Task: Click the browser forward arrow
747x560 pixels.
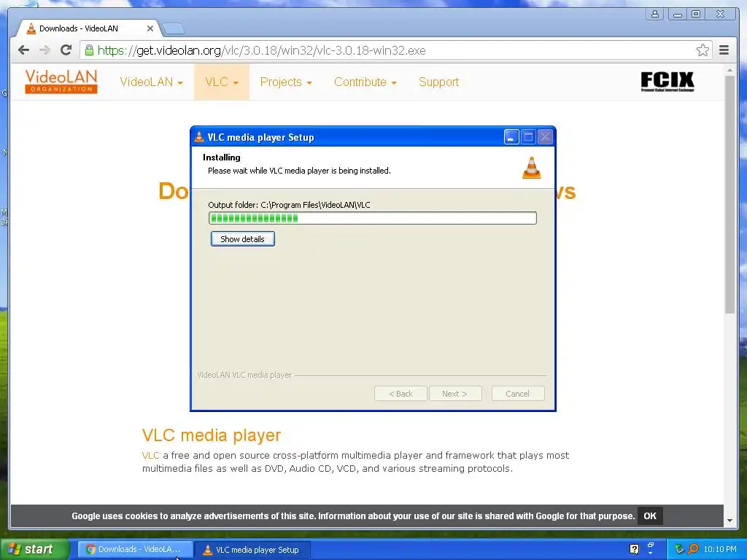Action: 44,50
